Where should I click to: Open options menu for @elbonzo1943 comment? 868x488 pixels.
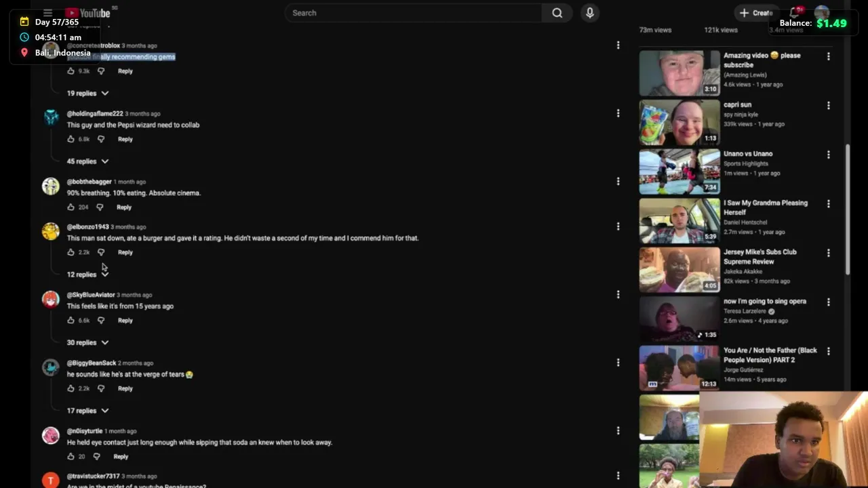tap(618, 226)
